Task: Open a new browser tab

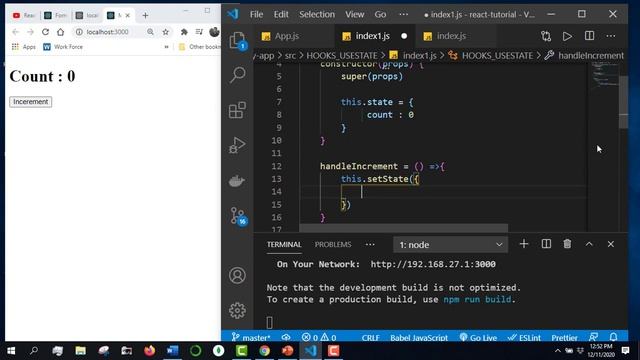Action: pos(145,16)
